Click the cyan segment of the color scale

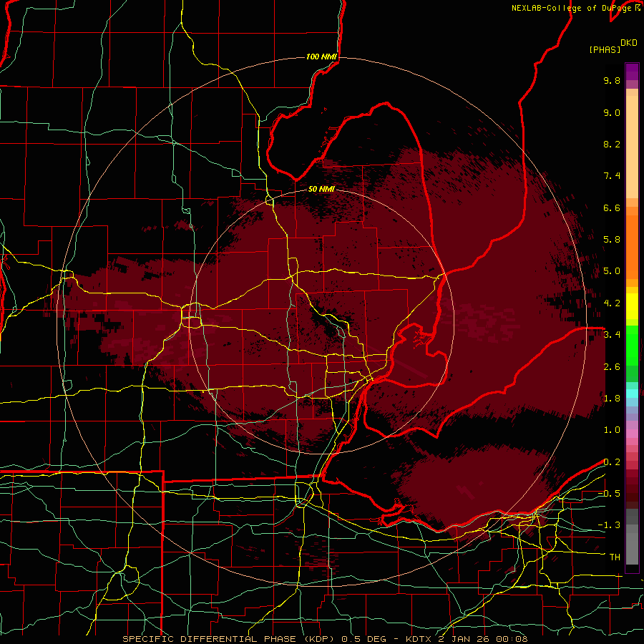point(632,394)
